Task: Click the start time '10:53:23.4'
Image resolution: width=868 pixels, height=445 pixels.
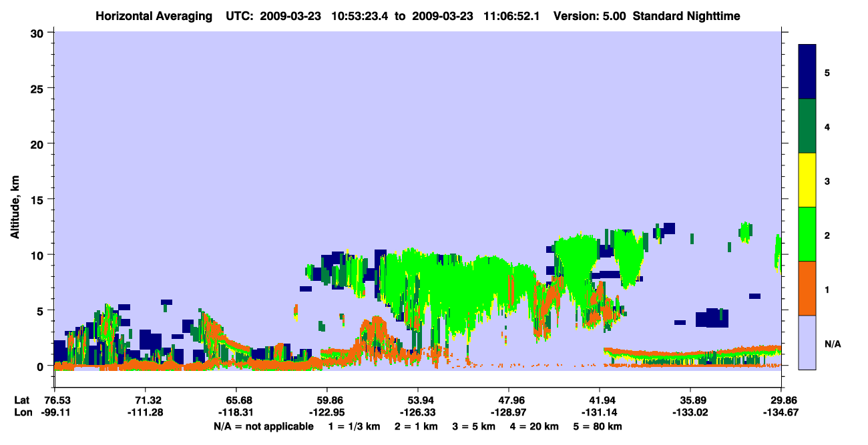Action: tap(361, 16)
